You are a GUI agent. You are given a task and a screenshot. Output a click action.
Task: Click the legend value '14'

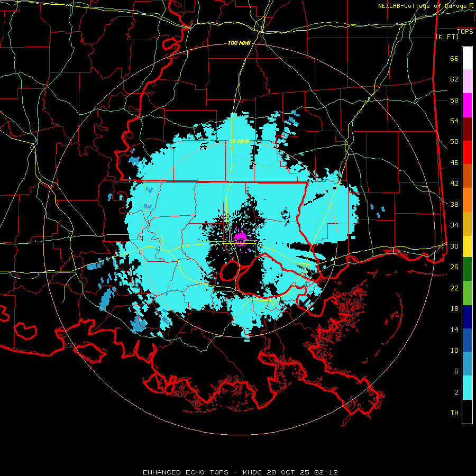click(x=454, y=329)
